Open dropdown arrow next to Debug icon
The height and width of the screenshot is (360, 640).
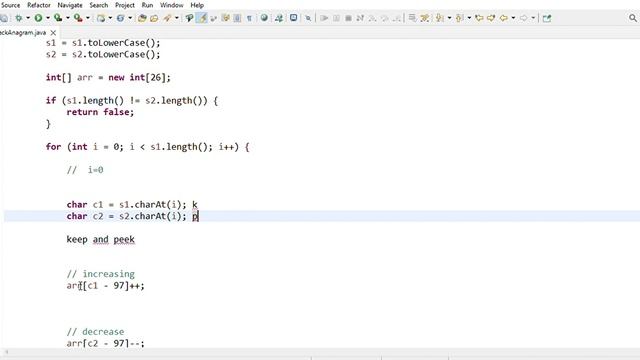click(28, 18)
